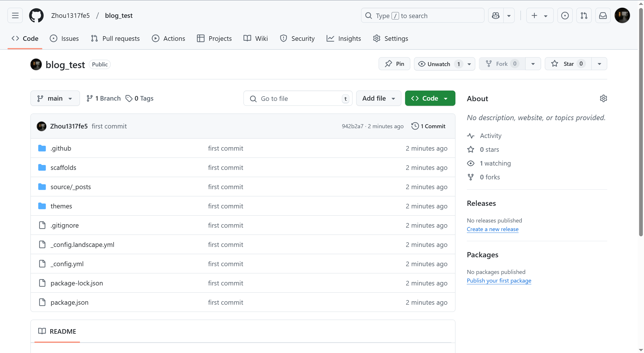The width and height of the screenshot is (644, 353).
Task: Open the issues icon in header
Action: (x=565, y=16)
